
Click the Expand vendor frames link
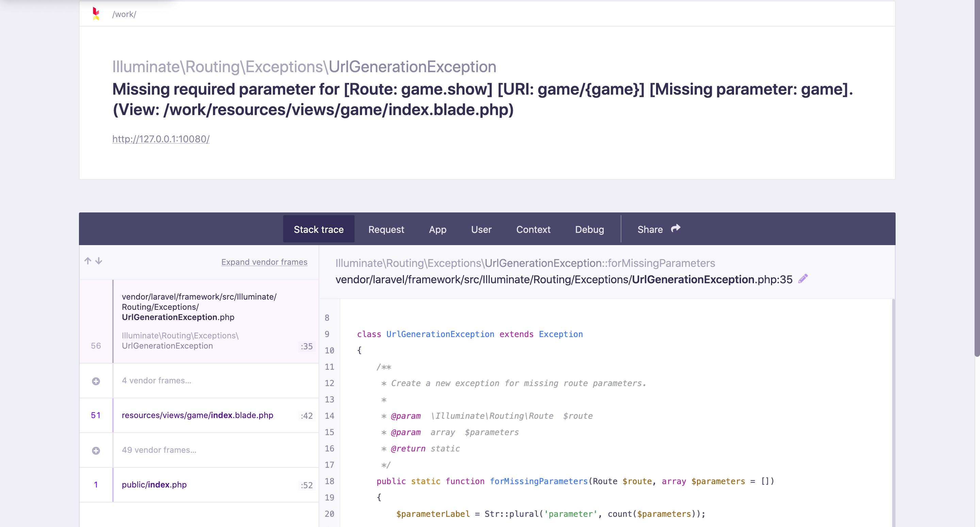pos(264,262)
